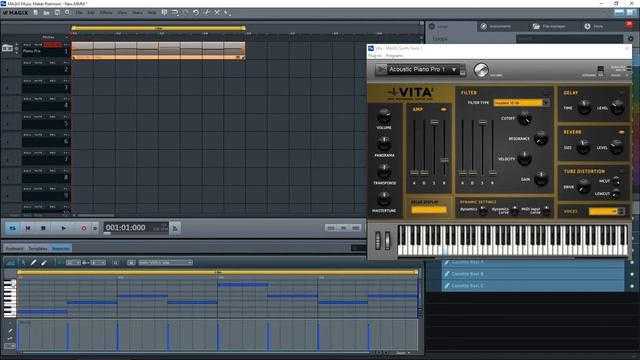
Task: Click the PANORAMA knob in Vita
Action: (x=384, y=144)
